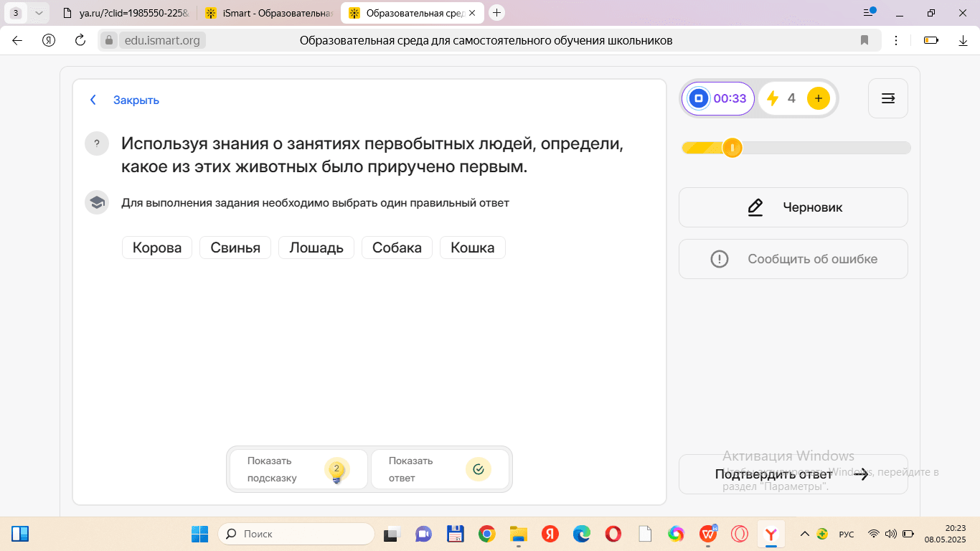Click the progress bar marker
This screenshot has width=980, height=551.
pyautogui.click(x=732, y=148)
